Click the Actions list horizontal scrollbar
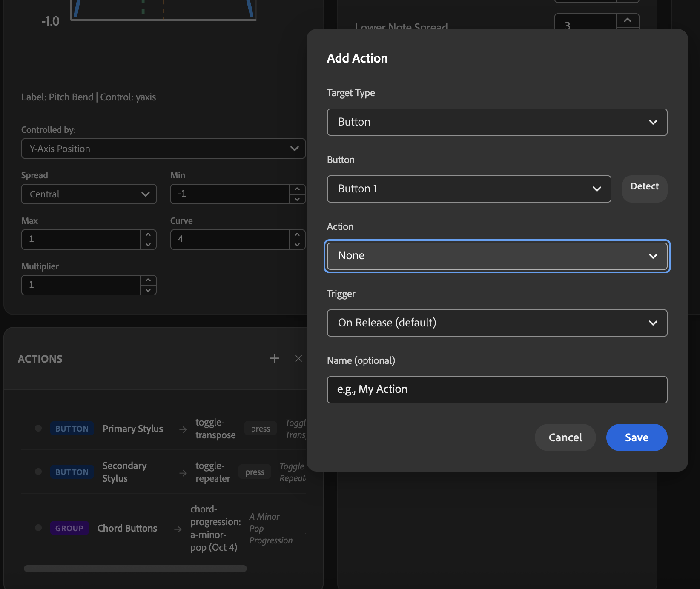The image size is (700, 589). (x=135, y=569)
